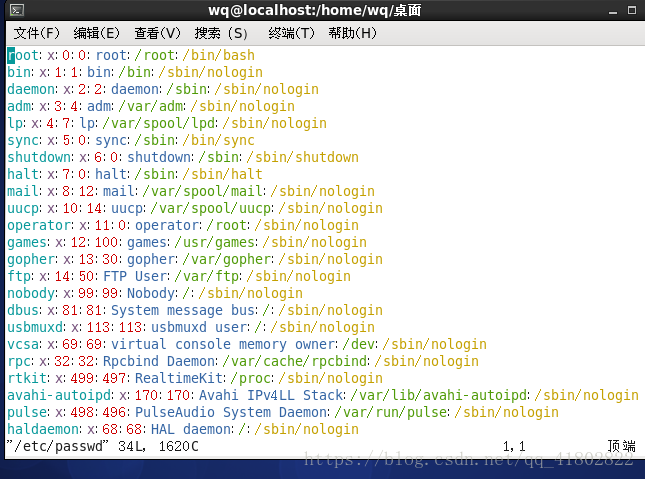Open the 终端(T) menu
The width and height of the screenshot is (645, 479).
[291, 33]
